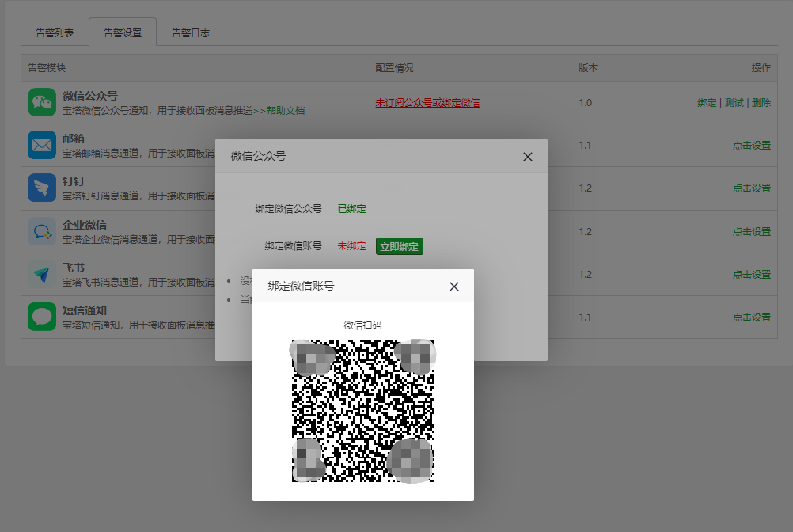Viewport: 793px width, 532px height.
Task: Click 绑定 in the WeChat row
Action: click(x=707, y=103)
